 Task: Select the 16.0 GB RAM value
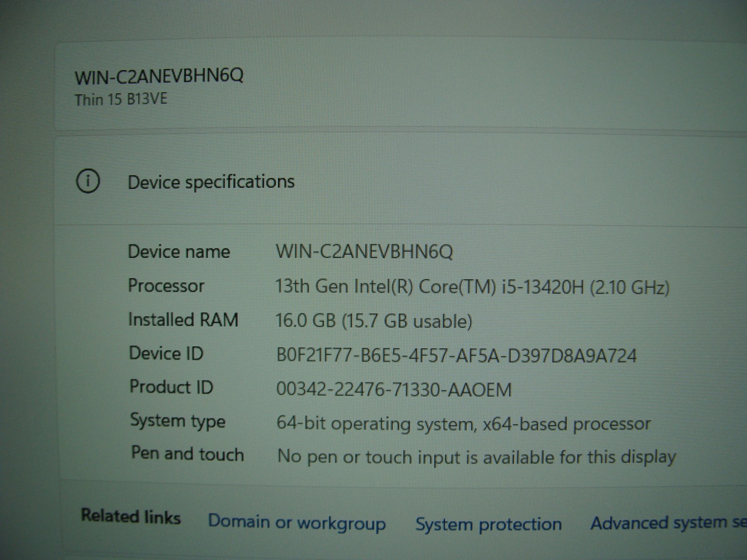[x=373, y=321]
